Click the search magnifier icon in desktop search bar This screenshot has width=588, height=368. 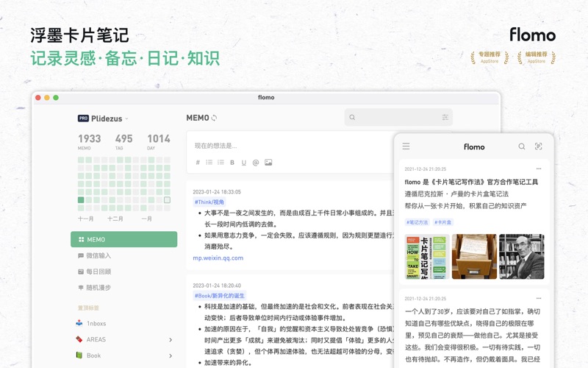pyautogui.click(x=352, y=117)
